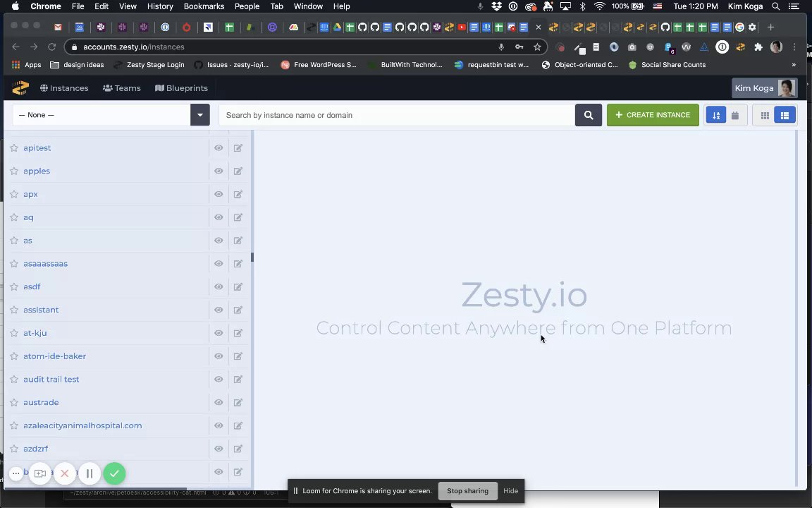Click the password key icon in address bar

click(519, 47)
